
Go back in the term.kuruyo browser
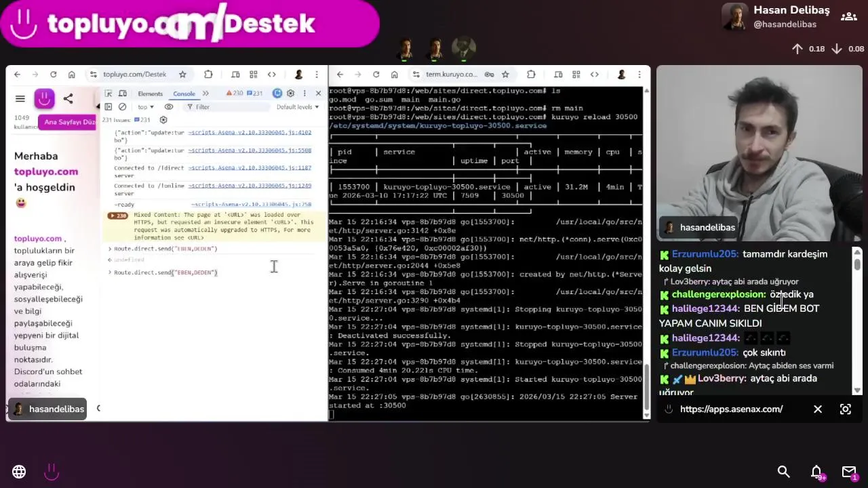pyautogui.click(x=340, y=75)
